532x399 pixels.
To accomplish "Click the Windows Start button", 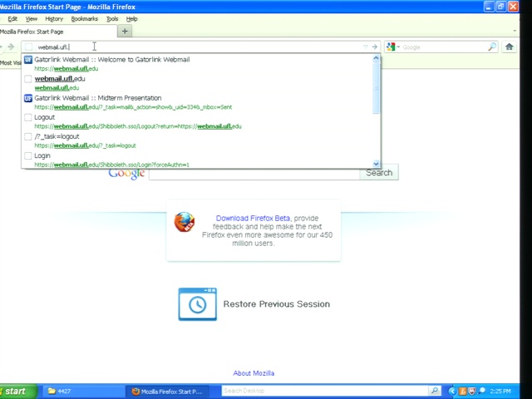I will click(18, 392).
